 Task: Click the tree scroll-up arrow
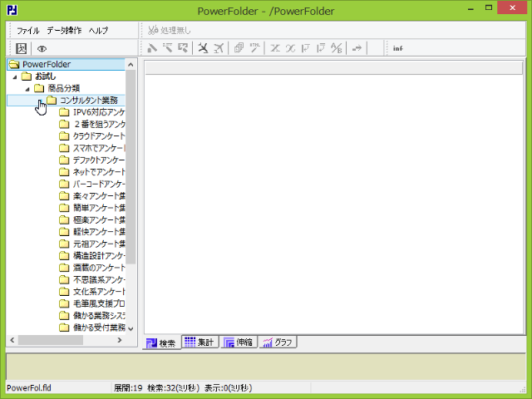(x=131, y=65)
